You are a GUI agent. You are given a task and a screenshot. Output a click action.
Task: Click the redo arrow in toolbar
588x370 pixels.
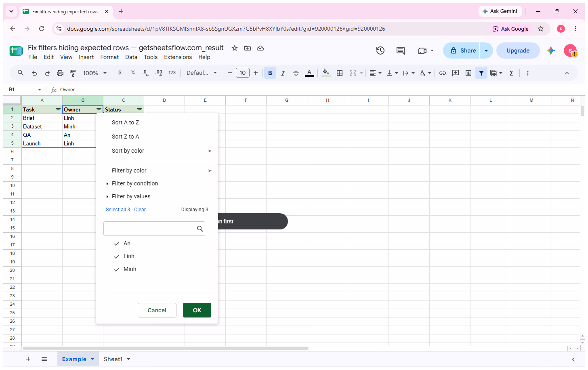click(47, 73)
